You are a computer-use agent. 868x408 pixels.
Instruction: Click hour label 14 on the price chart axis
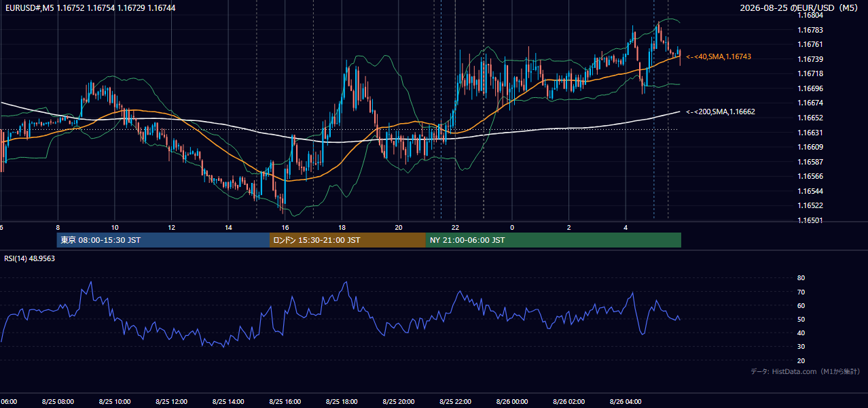click(x=228, y=227)
